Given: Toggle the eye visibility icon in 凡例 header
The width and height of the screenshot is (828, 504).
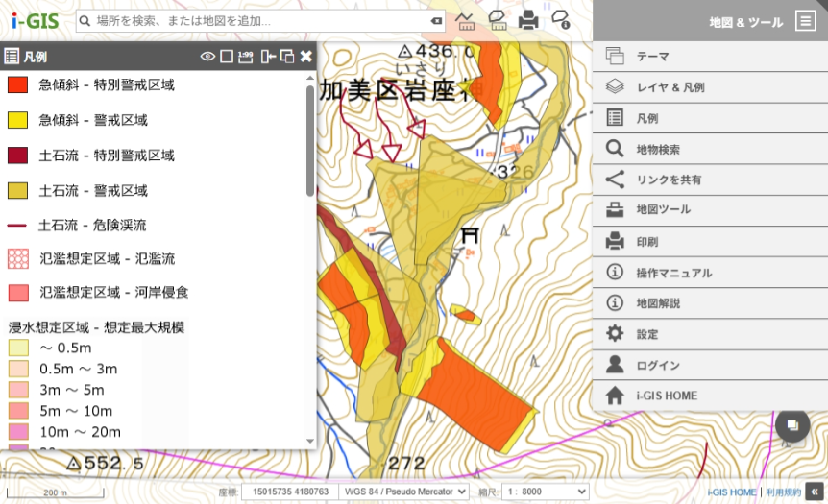Looking at the screenshot, I should [207, 56].
